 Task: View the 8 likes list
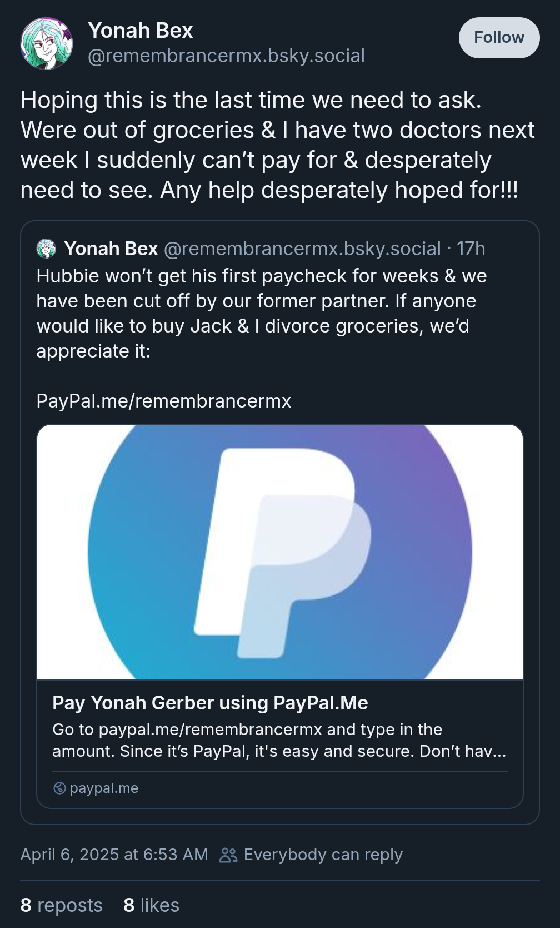coord(152,905)
